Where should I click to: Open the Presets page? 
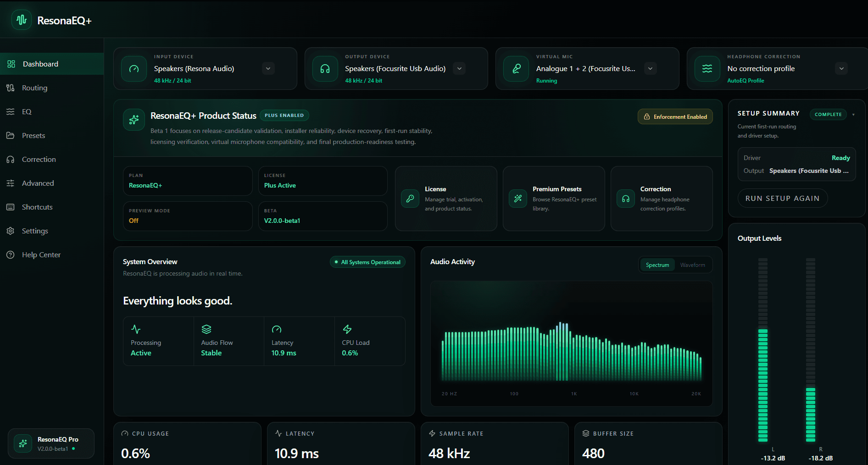point(52,135)
